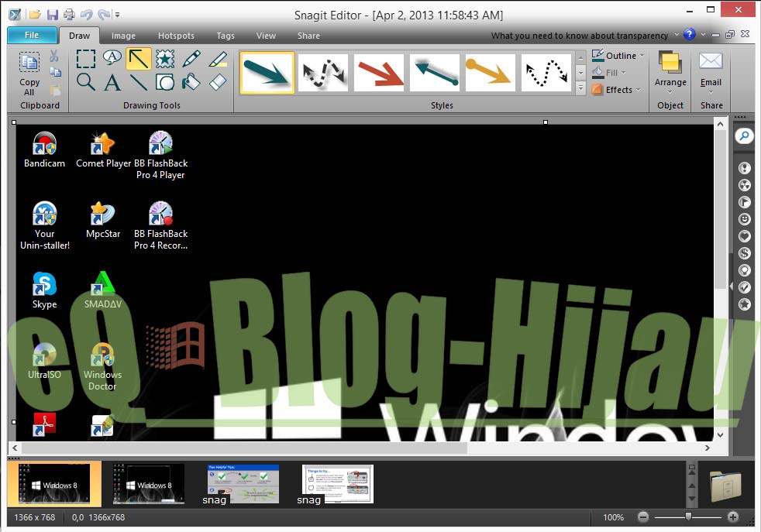Switch to the Share tab
The height and width of the screenshot is (532, 761).
[x=308, y=36]
